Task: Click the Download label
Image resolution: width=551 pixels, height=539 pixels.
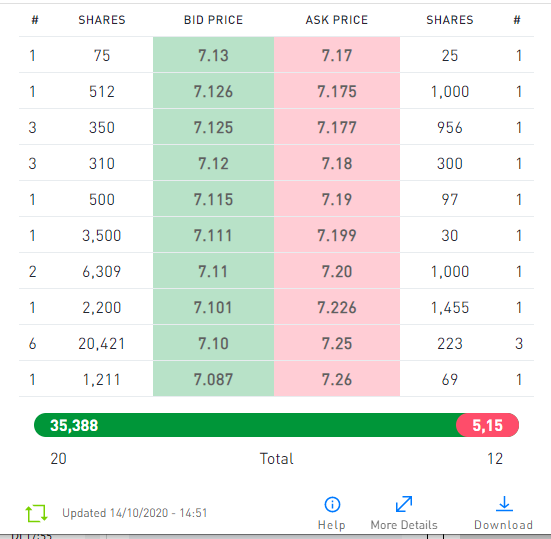Action: pyautogui.click(x=504, y=525)
